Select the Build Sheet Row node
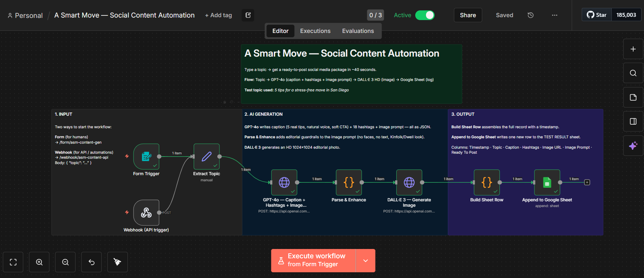This screenshot has width=644, height=278. (x=487, y=182)
